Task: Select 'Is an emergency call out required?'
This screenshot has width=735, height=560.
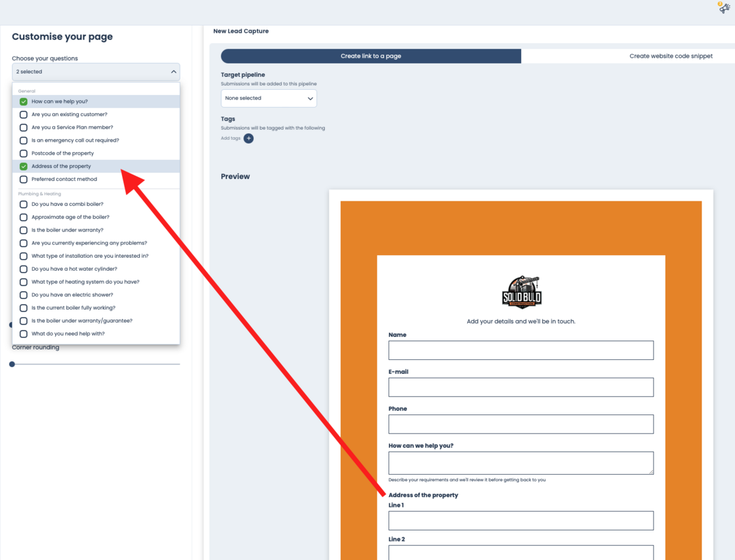Action: pos(24,140)
